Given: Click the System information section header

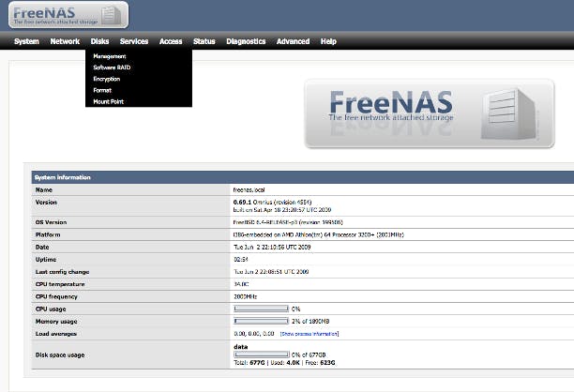Looking at the screenshot, I should click(303, 177).
